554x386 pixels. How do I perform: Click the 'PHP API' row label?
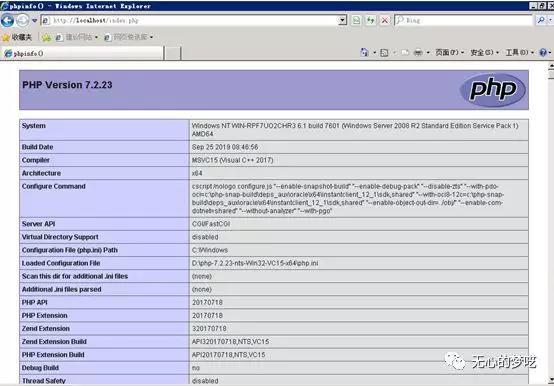(34, 302)
